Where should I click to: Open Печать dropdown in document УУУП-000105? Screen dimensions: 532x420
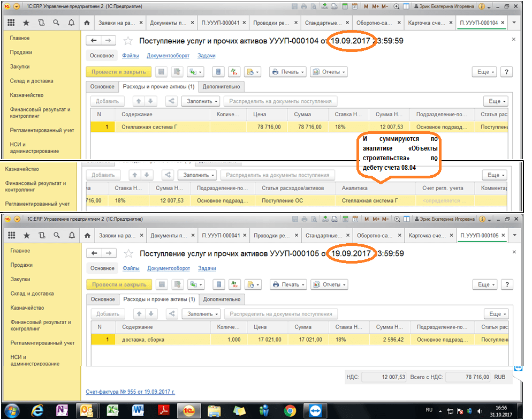tap(288, 284)
